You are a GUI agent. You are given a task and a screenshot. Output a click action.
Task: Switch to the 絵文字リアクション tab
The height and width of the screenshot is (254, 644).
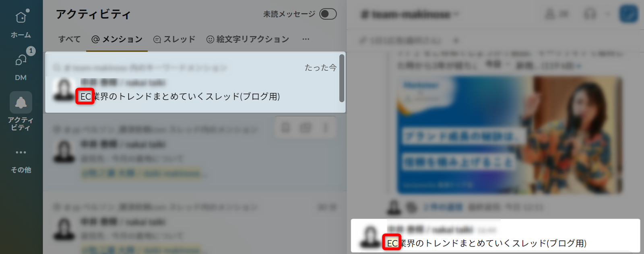click(x=248, y=39)
